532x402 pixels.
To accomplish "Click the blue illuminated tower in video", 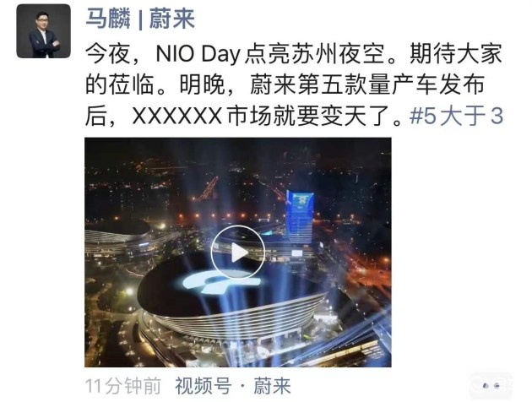I will tap(299, 217).
